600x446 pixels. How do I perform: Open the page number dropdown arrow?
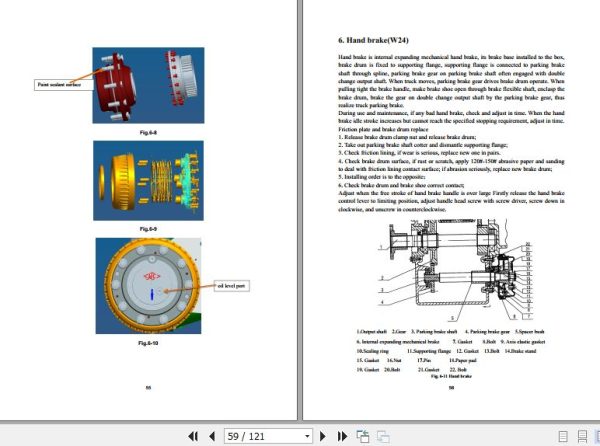tap(307, 436)
